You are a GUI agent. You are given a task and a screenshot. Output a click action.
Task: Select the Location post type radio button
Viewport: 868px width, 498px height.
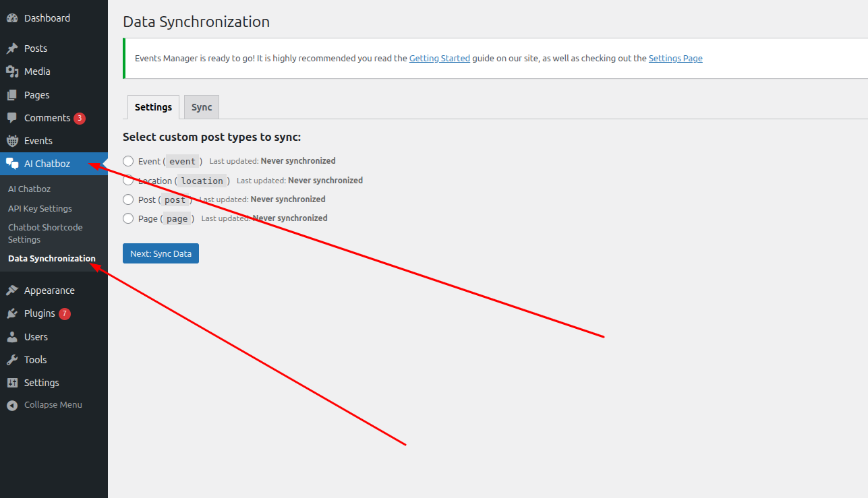128,181
